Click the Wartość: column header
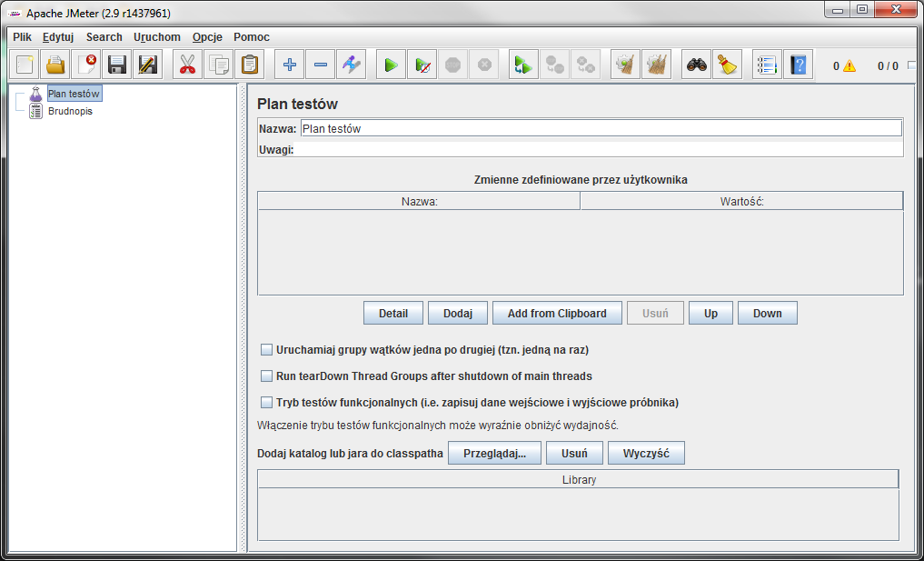This screenshot has height=561, width=924. click(x=742, y=201)
